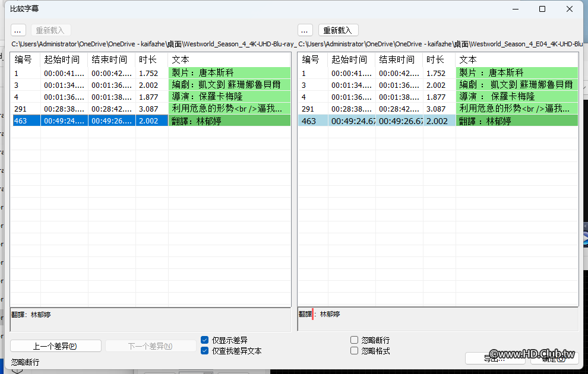This screenshot has width=588, height=374.
Task: Click left list 起始时间 column header
Action: click(x=64, y=59)
